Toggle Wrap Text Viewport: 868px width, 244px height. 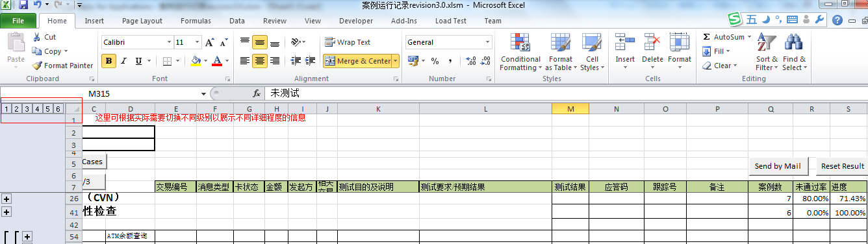[x=348, y=42]
